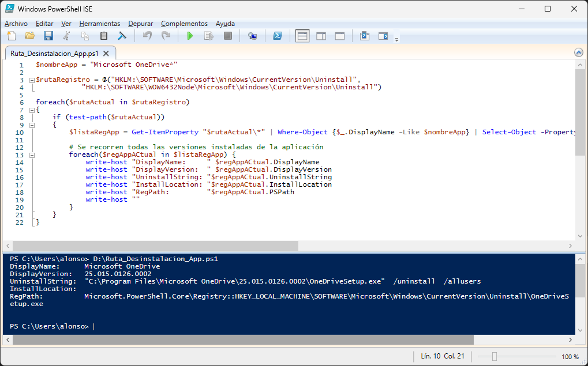
Task: Click the Clear console pane icon
Action: coord(122,36)
